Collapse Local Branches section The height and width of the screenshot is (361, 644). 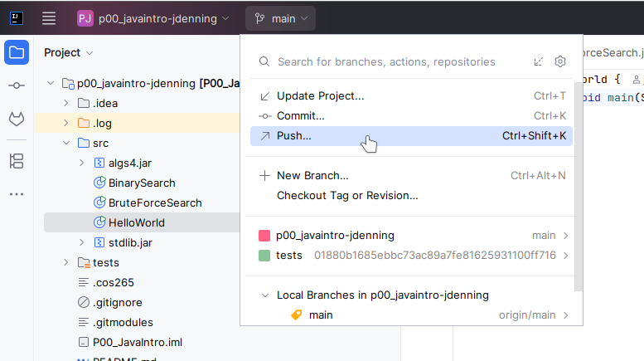pos(264,295)
